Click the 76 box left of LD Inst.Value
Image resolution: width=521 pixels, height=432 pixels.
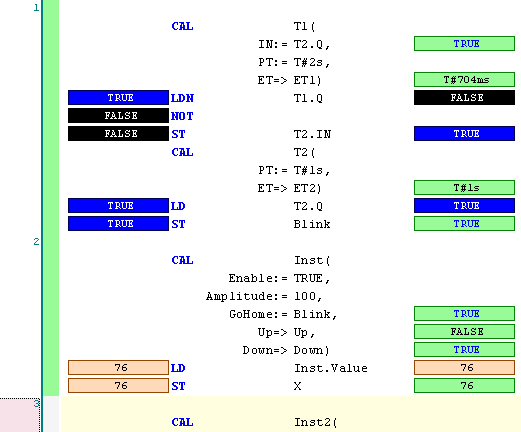click(118, 368)
